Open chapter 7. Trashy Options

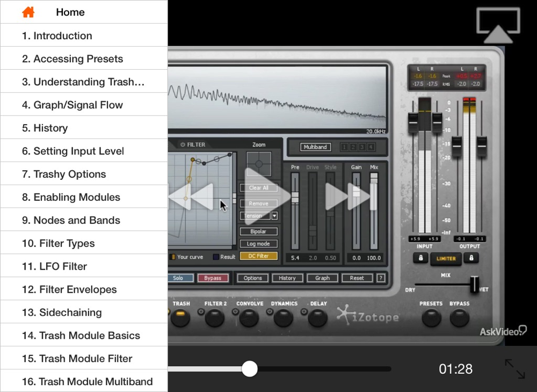pos(84,173)
